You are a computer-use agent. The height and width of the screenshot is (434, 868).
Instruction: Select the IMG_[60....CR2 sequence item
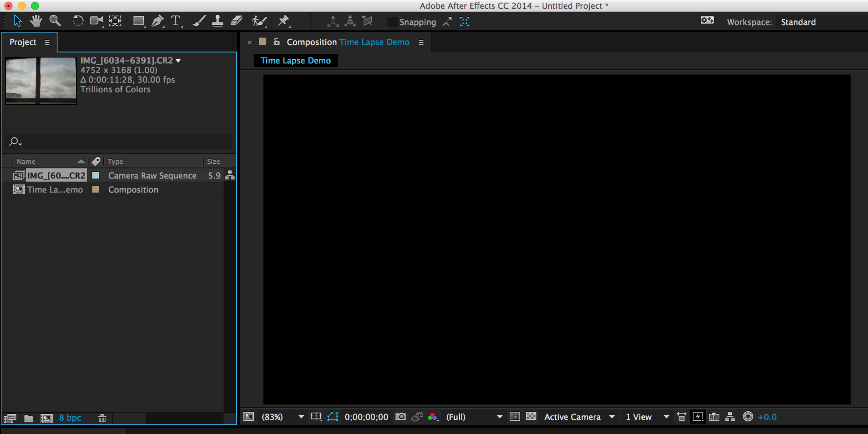[x=56, y=176]
